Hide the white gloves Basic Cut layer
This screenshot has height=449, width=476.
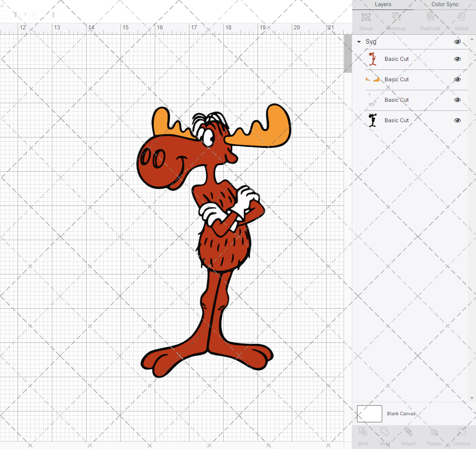(x=457, y=100)
